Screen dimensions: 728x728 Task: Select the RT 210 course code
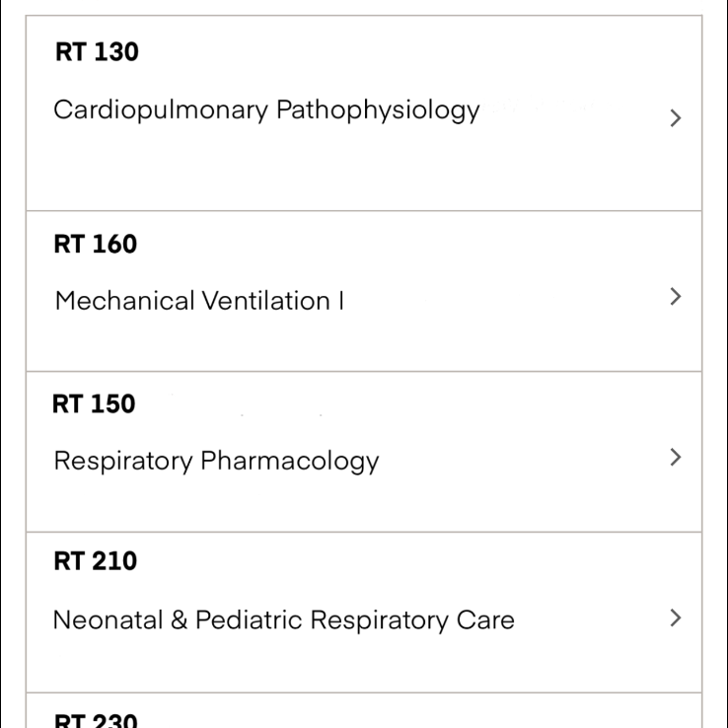tap(95, 562)
